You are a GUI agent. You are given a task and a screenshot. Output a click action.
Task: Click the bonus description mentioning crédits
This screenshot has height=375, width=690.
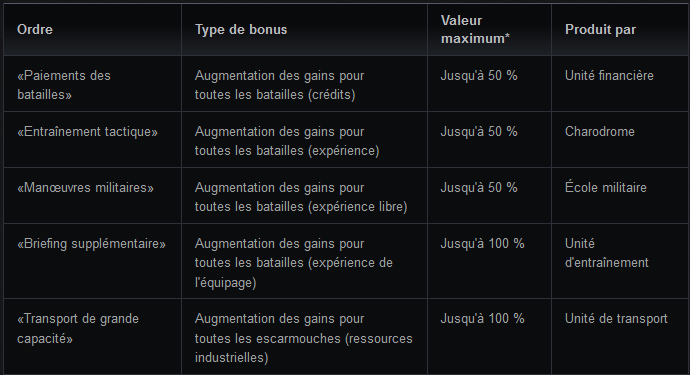[279, 85]
